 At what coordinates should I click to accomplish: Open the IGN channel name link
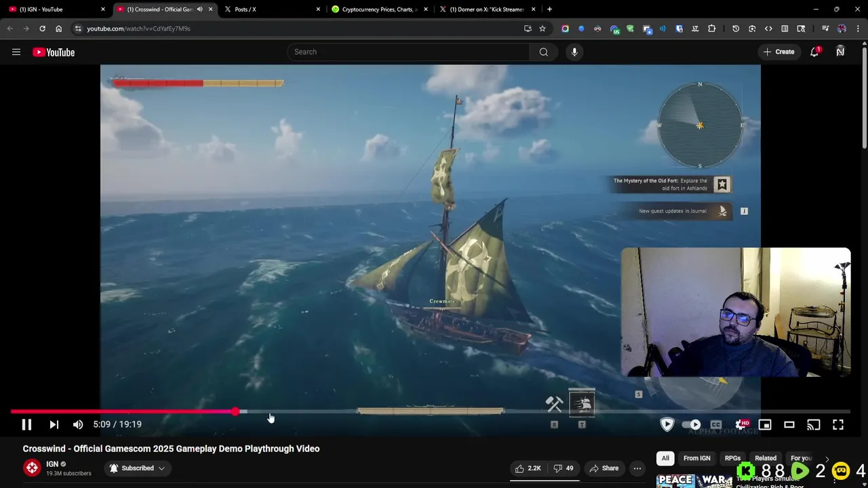[x=52, y=464]
